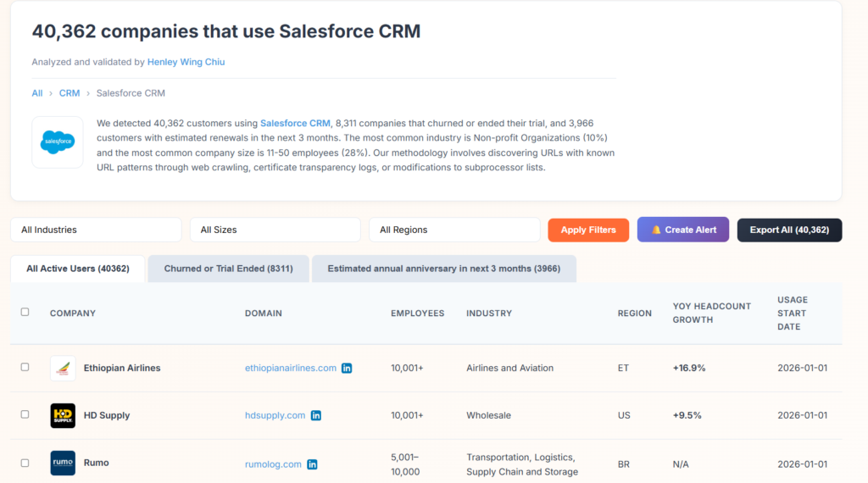
Task: Expand the All Industries dropdown
Action: (96, 230)
